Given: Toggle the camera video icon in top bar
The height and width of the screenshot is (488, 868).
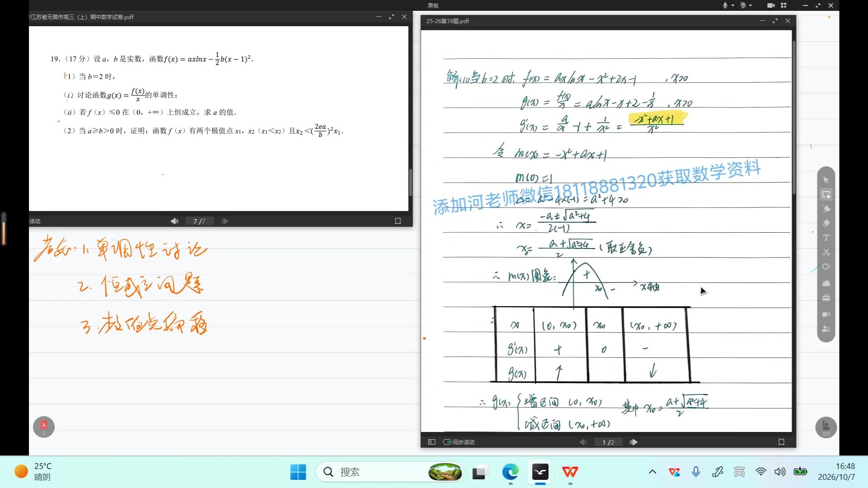Looking at the screenshot, I should click(x=771, y=5).
